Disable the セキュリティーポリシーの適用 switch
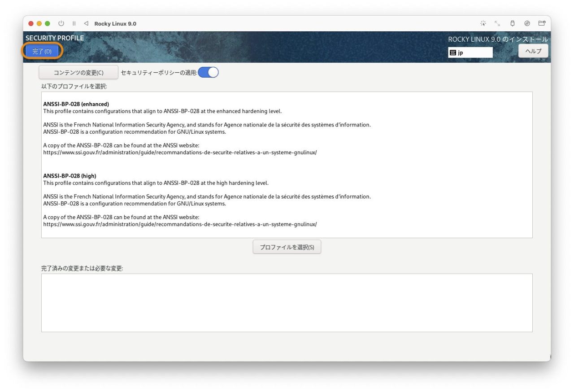The width and height of the screenshot is (574, 392). (x=208, y=72)
